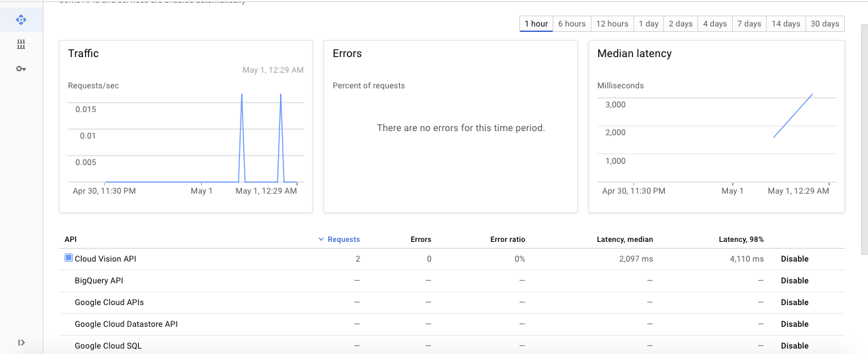Open the Credentials key icon

coord(21,69)
